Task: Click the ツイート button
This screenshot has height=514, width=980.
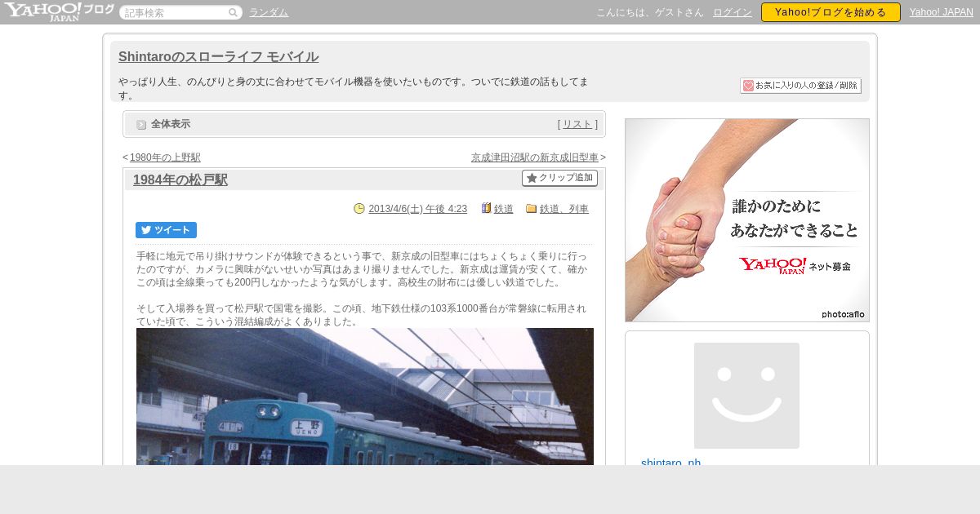Action: (166, 230)
